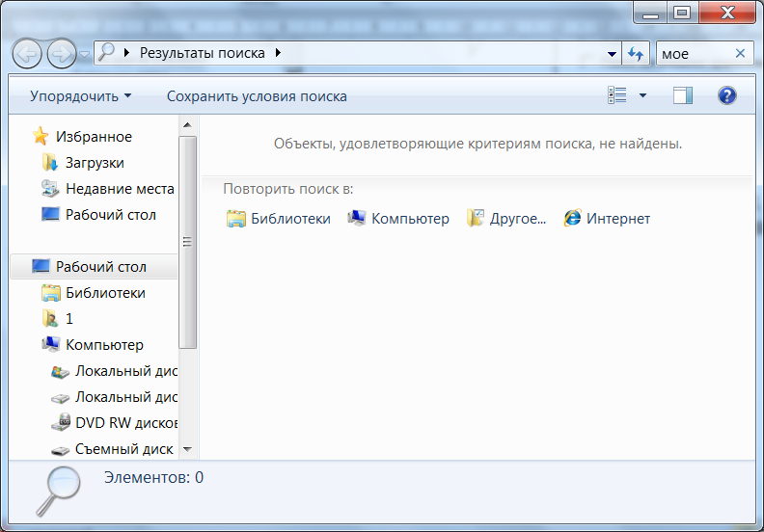Click the large magnifier in details pane
The width and height of the screenshot is (764, 532).
[58, 492]
